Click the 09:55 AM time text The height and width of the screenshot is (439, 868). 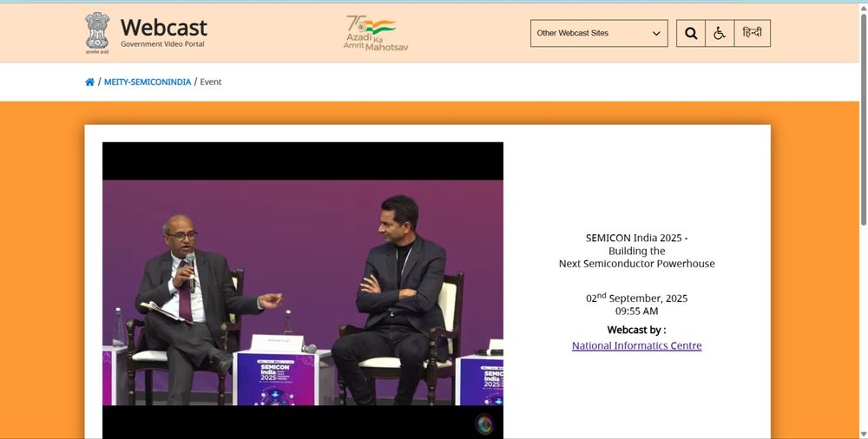click(x=636, y=311)
